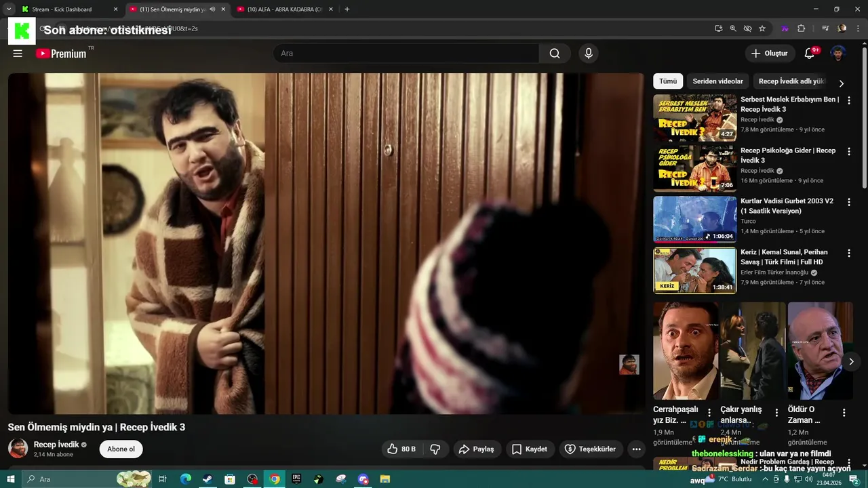
Task: Open the taskbar volume icon
Action: click(809, 479)
